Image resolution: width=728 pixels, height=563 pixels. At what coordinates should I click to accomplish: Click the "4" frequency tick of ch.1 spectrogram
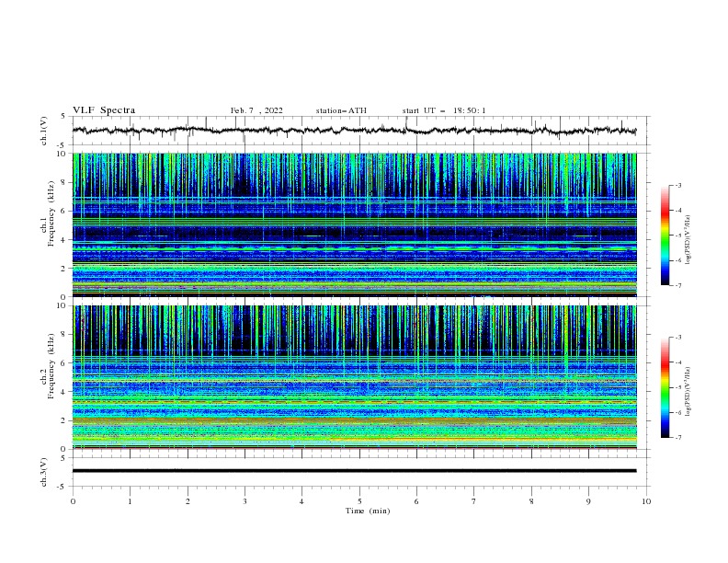(65, 240)
